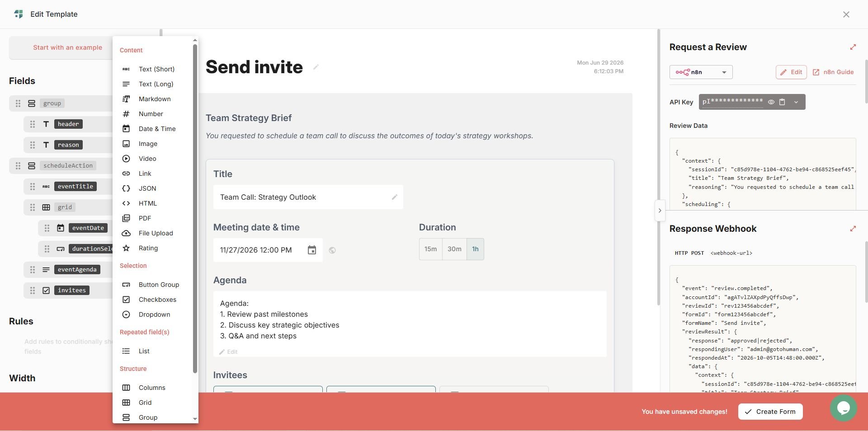Select the eventDate field
This screenshot has width=868, height=431.
(88, 228)
